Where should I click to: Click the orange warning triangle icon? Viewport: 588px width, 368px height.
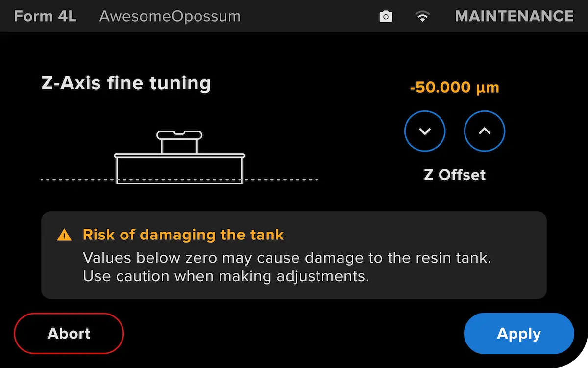pos(64,235)
